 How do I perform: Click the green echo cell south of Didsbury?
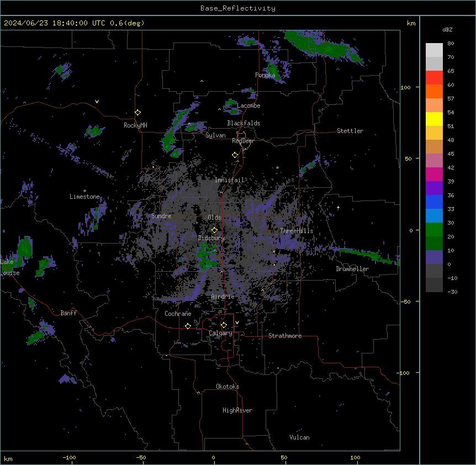point(207,256)
